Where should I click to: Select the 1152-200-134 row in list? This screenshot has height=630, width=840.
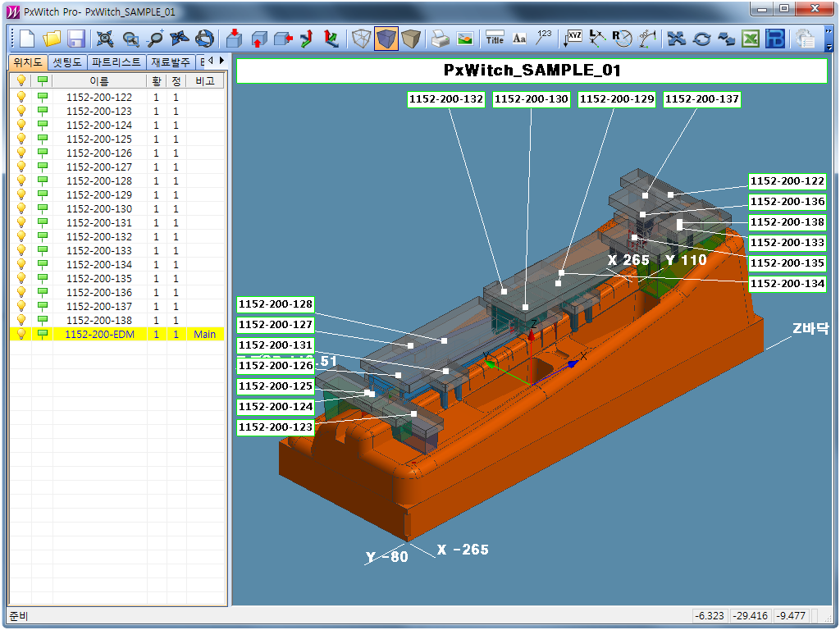(98, 264)
